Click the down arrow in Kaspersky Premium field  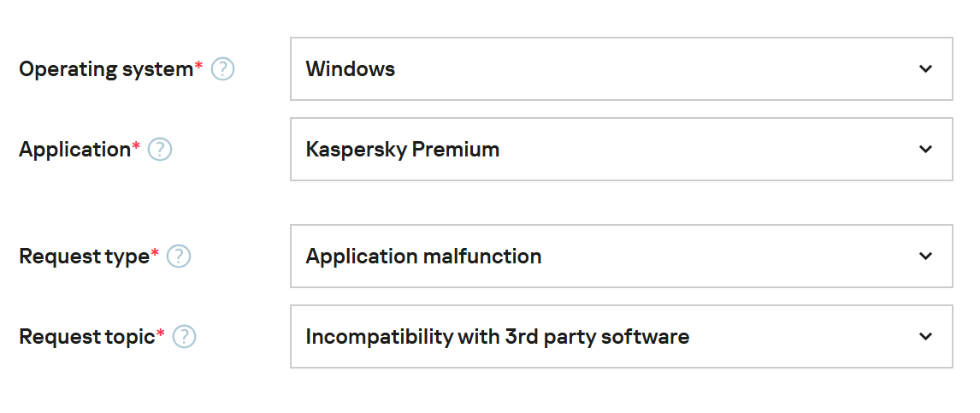click(925, 150)
